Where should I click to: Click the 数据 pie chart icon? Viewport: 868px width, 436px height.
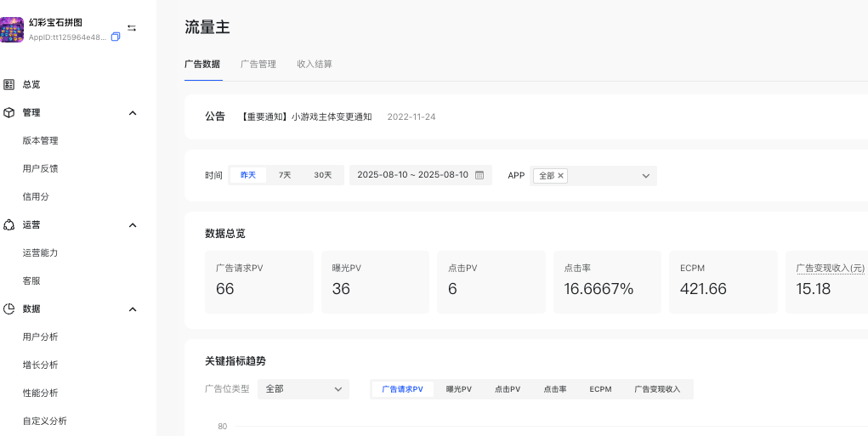9,309
